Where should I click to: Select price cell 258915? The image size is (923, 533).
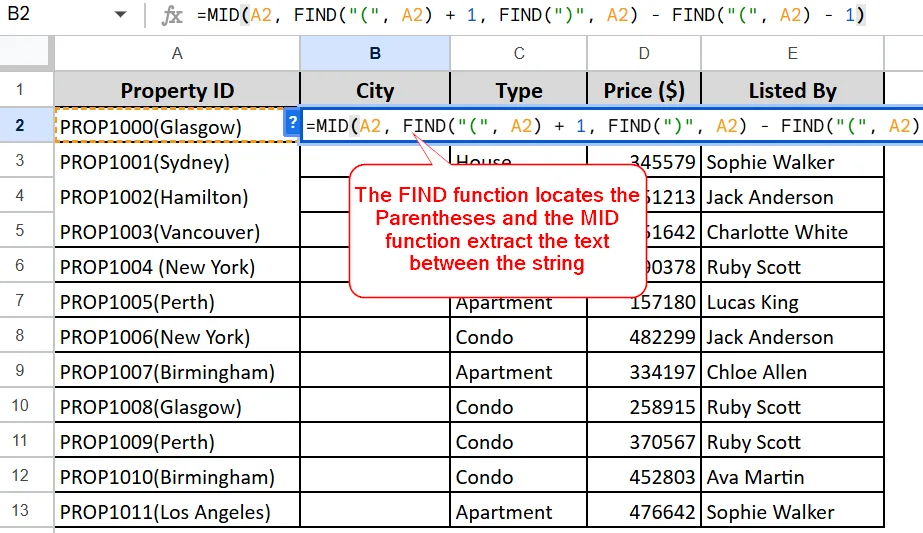[644, 406]
